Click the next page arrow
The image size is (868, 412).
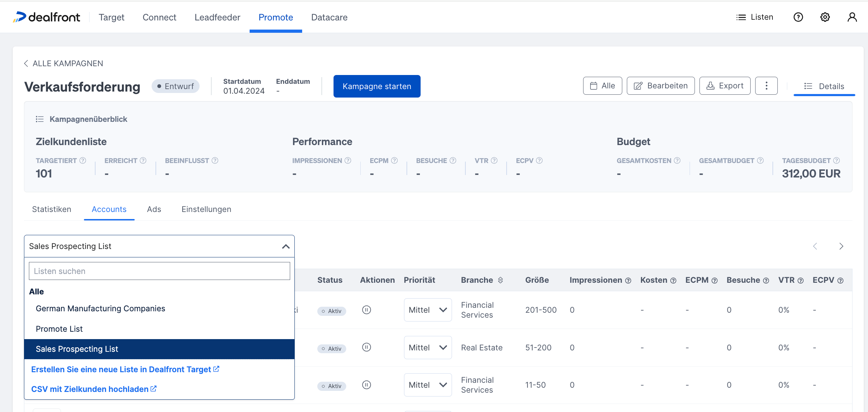841,246
